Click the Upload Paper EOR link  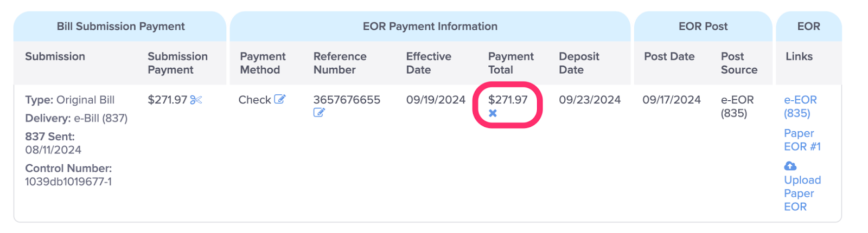(802, 193)
